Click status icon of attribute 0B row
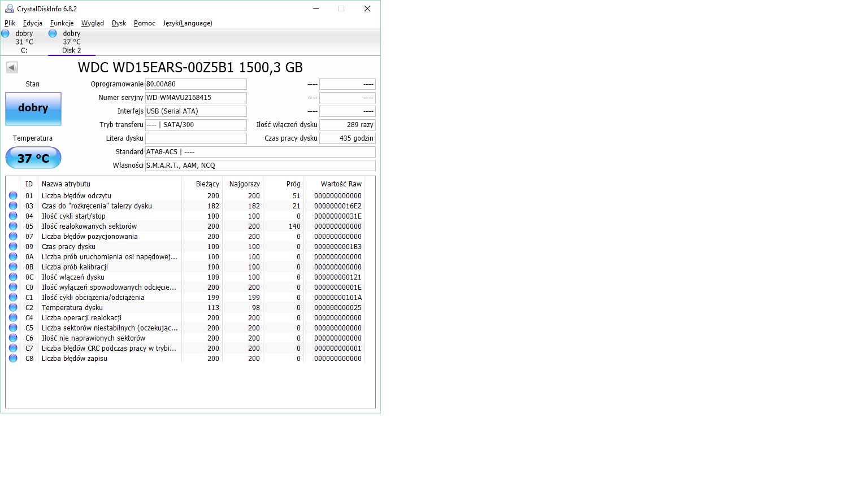868x488 pixels. click(x=13, y=267)
